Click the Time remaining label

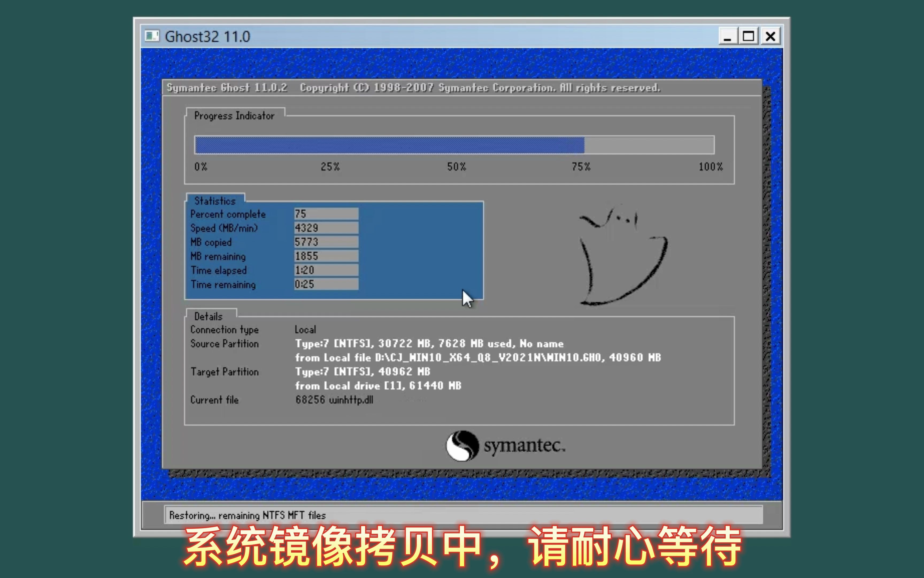(223, 285)
